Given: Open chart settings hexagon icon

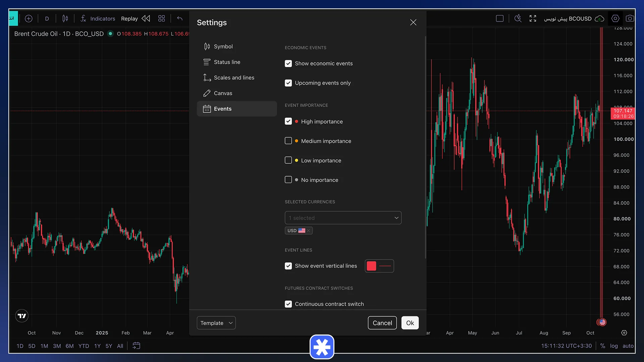Looking at the screenshot, I should click(x=615, y=18).
